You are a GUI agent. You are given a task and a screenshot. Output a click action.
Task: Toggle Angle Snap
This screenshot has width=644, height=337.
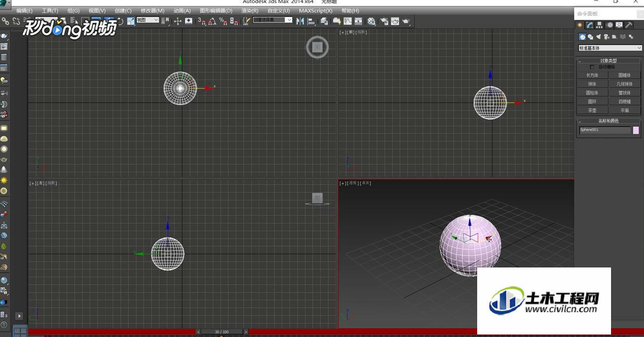pos(212,21)
